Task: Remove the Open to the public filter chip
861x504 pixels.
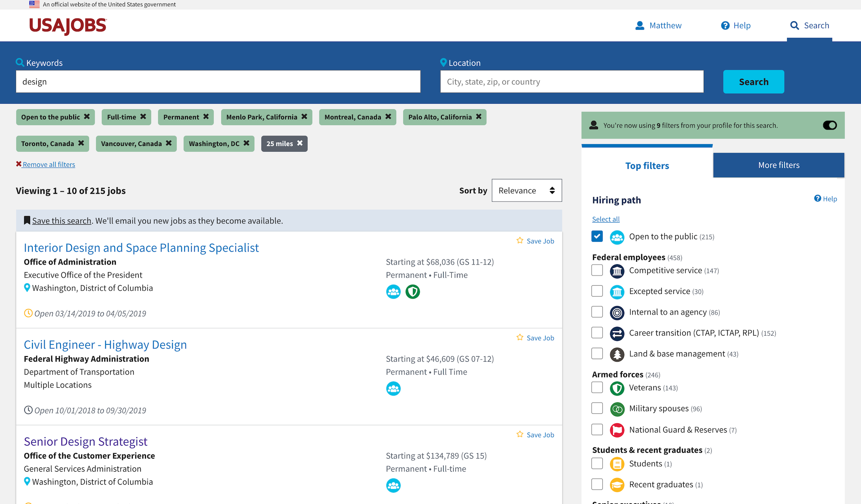Action: (87, 117)
